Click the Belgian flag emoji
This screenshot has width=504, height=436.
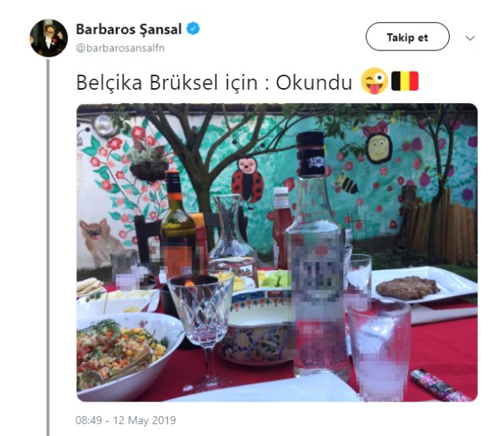(405, 81)
